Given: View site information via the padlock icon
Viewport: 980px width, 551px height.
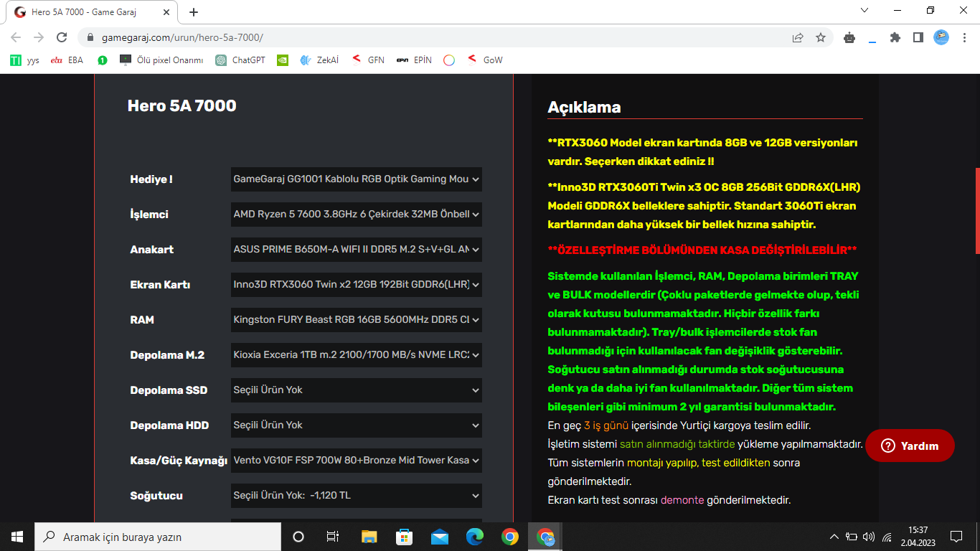Looking at the screenshot, I should click(90, 37).
